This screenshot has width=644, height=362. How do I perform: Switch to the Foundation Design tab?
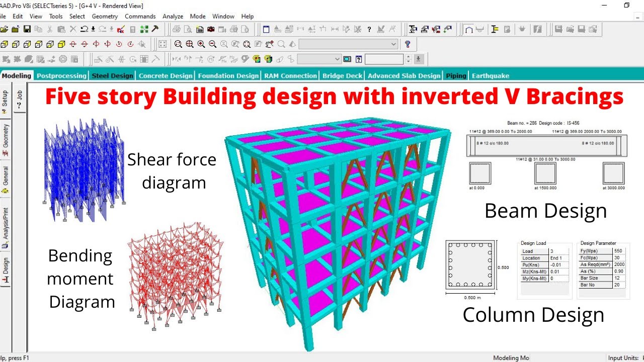[228, 76]
